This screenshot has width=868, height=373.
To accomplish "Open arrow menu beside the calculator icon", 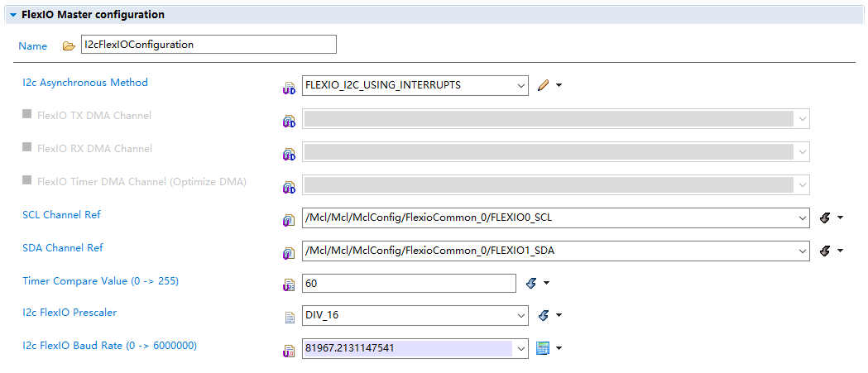I will pyautogui.click(x=559, y=348).
